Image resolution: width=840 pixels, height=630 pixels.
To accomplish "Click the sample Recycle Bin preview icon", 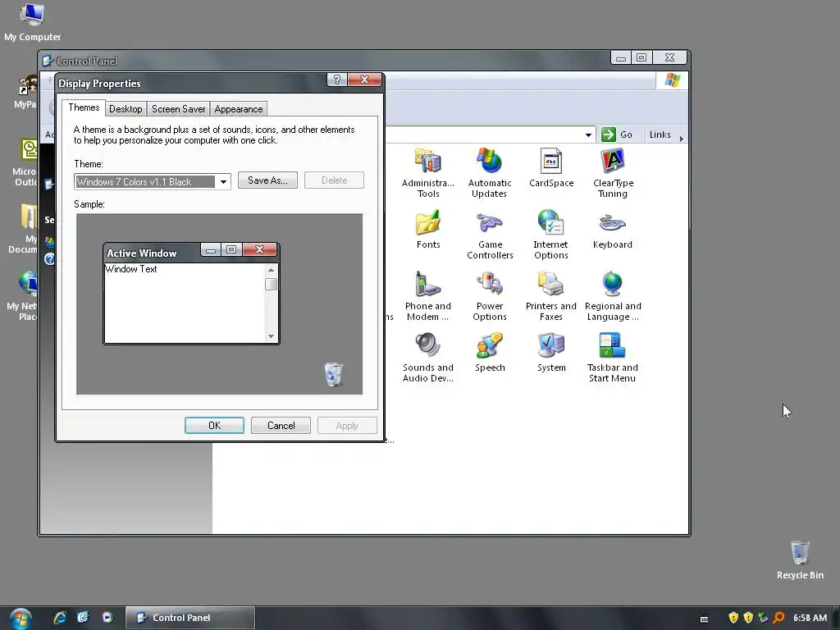I will coord(333,374).
